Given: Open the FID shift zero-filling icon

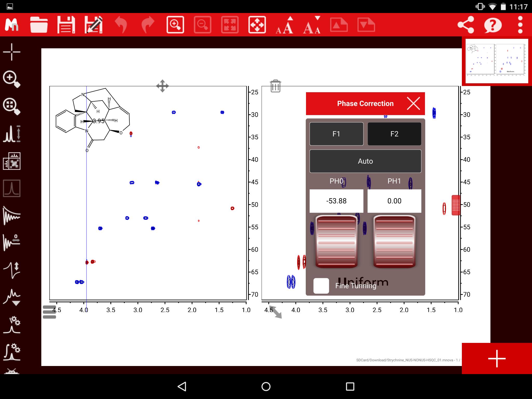Looking at the screenshot, I should (x=12, y=243).
